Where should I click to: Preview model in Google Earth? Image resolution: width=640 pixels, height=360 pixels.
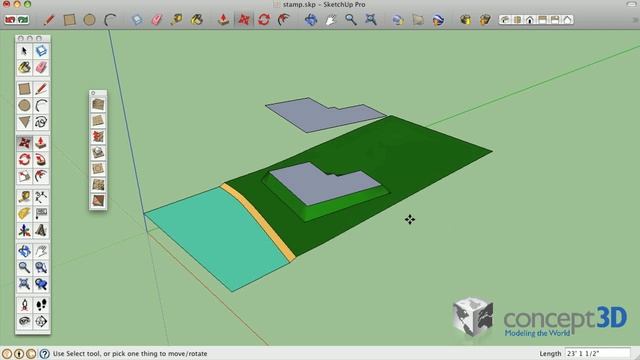point(438,19)
